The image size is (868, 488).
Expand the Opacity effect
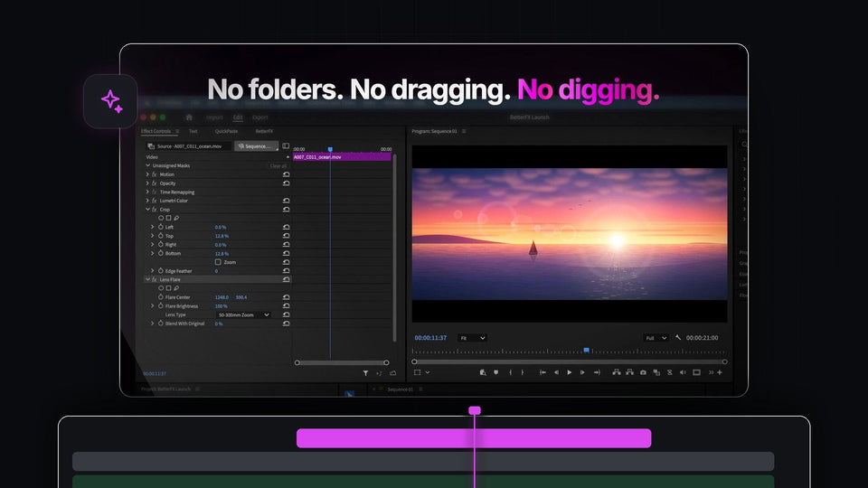pos(147,183)
